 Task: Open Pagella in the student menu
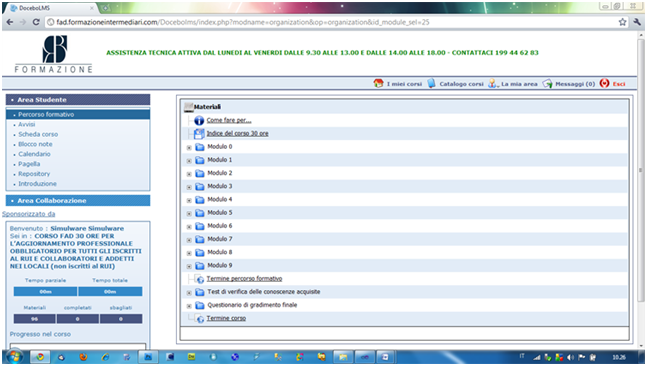[29, 164]
